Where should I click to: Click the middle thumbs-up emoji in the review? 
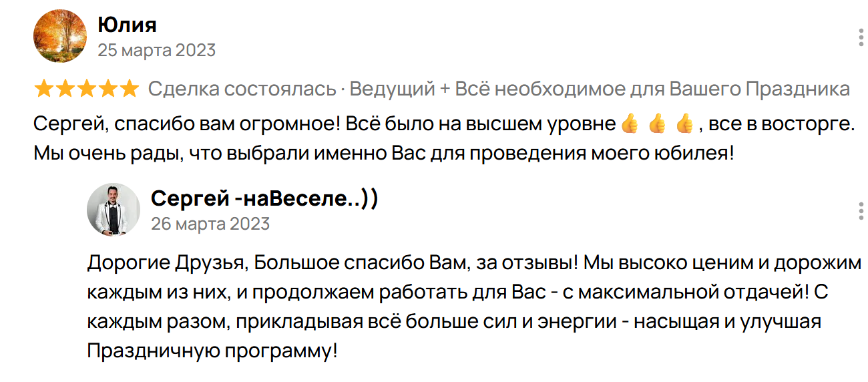(657, 124)
